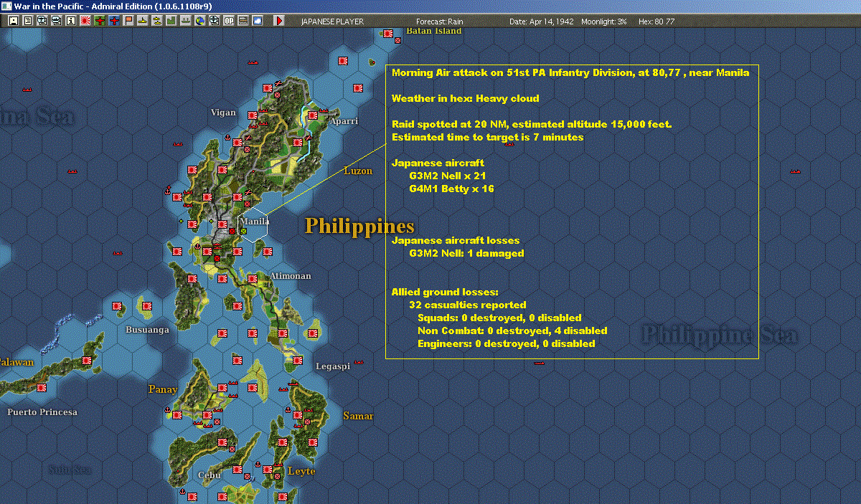This screenshot has width=861, height=504.
Task: Click the Vigan map label
Action: [223, 113]
